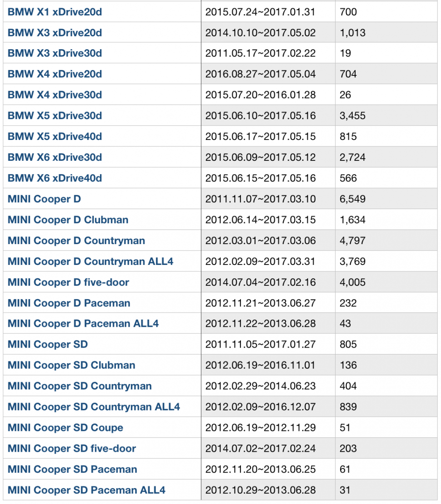Click the 2015.06.10~2017.05.16 date cell

tap(261, 116)
